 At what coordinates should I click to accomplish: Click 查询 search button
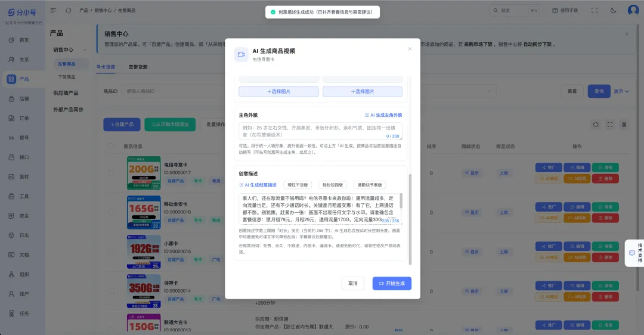[x=599, y=91]
